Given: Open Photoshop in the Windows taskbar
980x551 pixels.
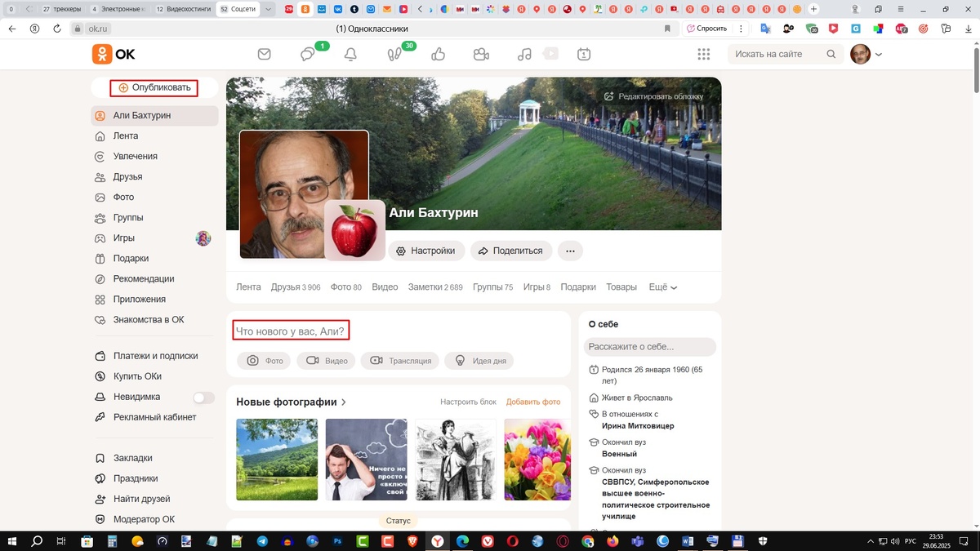Looking at the screenshot, I should (337, 541).
